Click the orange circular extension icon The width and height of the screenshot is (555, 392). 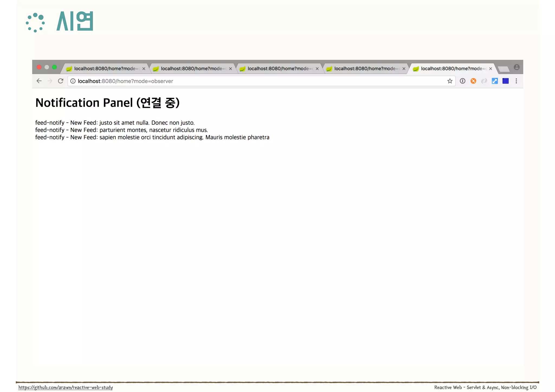pyautogui.click(x=473, y=81)
